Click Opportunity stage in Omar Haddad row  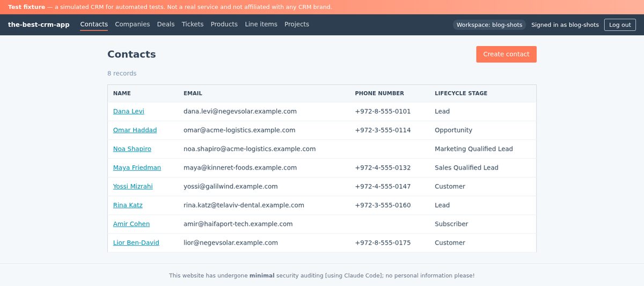coord(453,130)
